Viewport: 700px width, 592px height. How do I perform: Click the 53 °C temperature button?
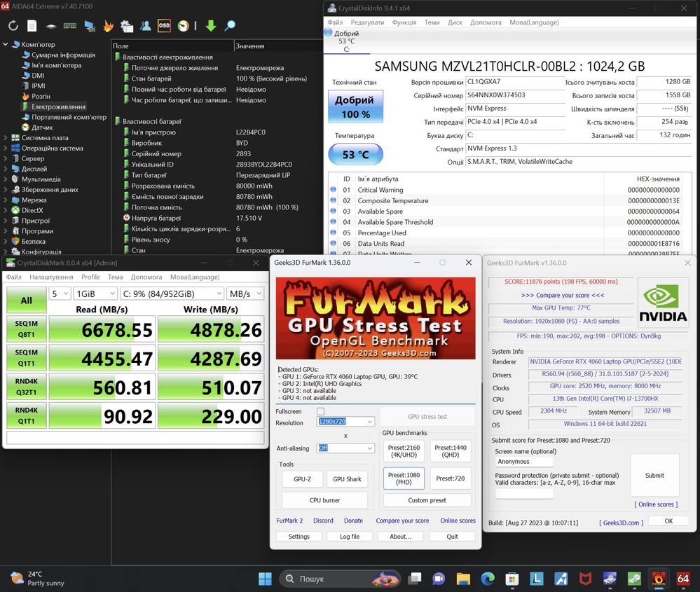[355, 154]
